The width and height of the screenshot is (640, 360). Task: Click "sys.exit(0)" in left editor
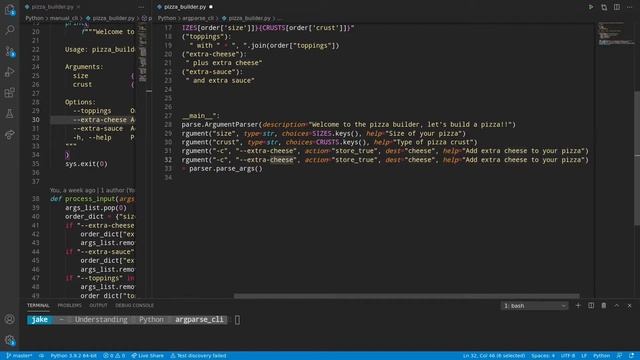coord(86,164)
